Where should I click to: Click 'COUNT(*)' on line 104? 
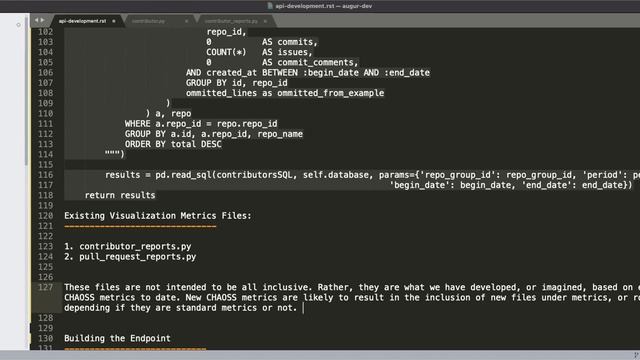point(226,52)
